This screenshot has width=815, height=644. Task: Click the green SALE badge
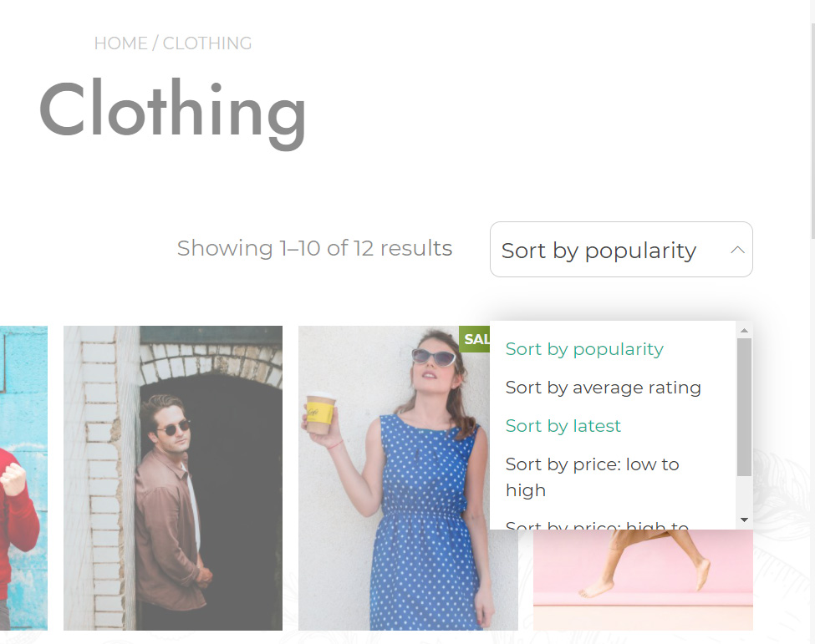point(475,339)
